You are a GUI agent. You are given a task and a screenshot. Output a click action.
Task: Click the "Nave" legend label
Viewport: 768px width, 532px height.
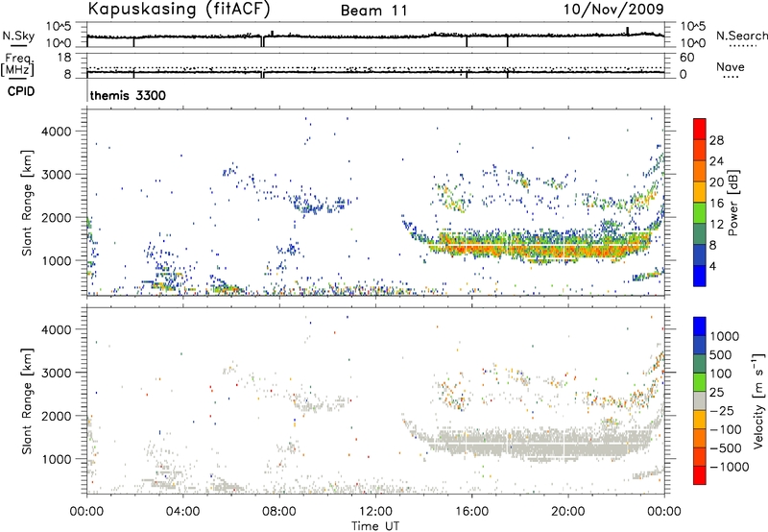tap(731, 66)
